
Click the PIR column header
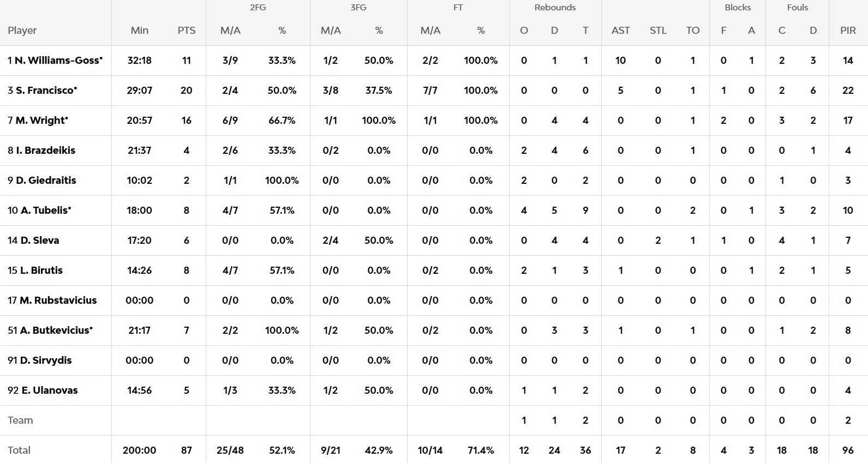pos(848,31)
